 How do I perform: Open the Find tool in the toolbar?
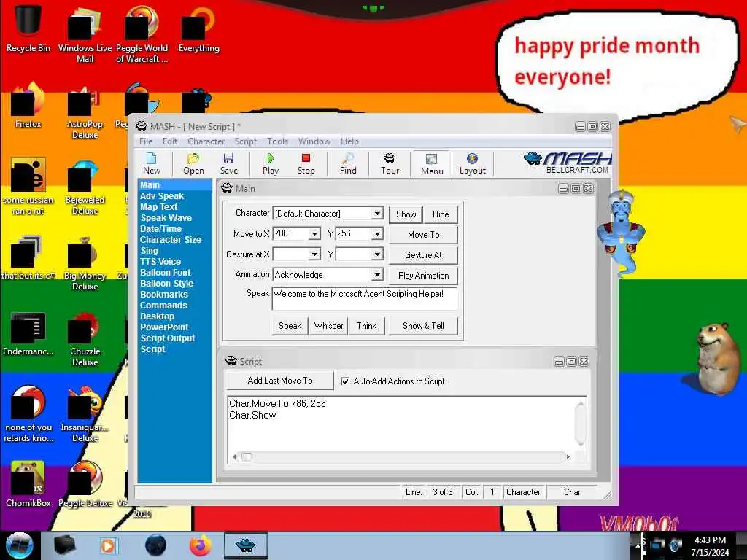[x=348, y=164]
